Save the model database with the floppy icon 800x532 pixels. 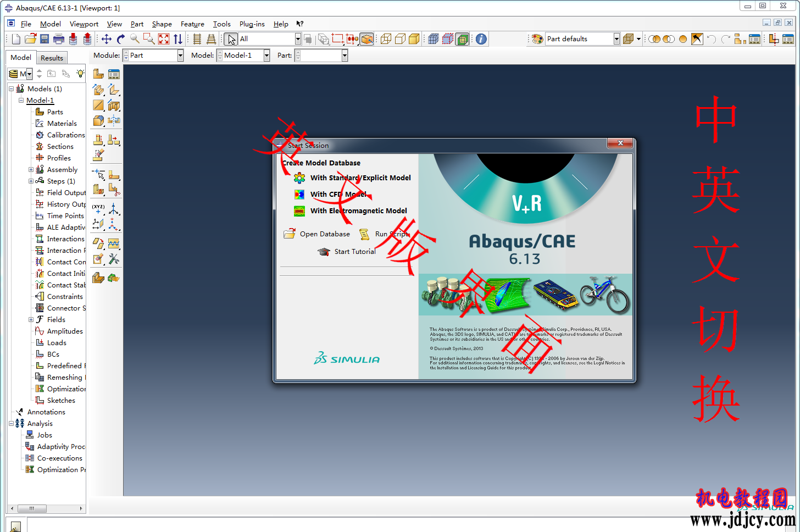tap(45, 39)
